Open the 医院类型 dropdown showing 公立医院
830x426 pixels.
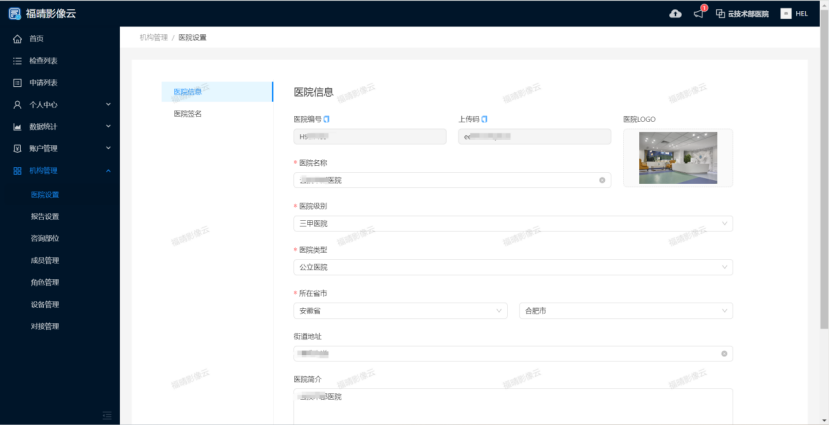click(512, 267)
